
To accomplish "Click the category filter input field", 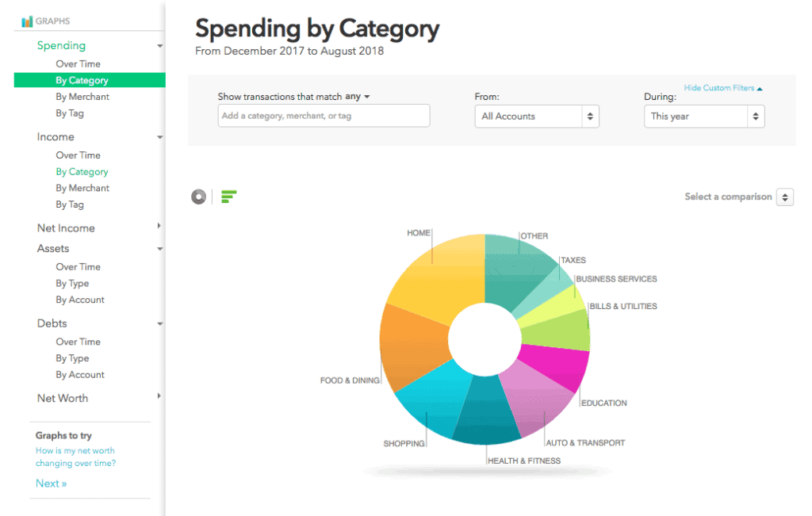I will [x=324, y=115].
